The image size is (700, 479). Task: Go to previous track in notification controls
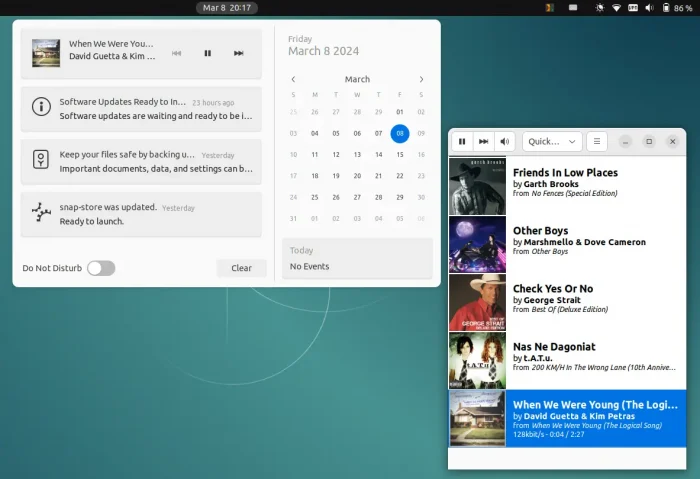[x=177, y=53]
